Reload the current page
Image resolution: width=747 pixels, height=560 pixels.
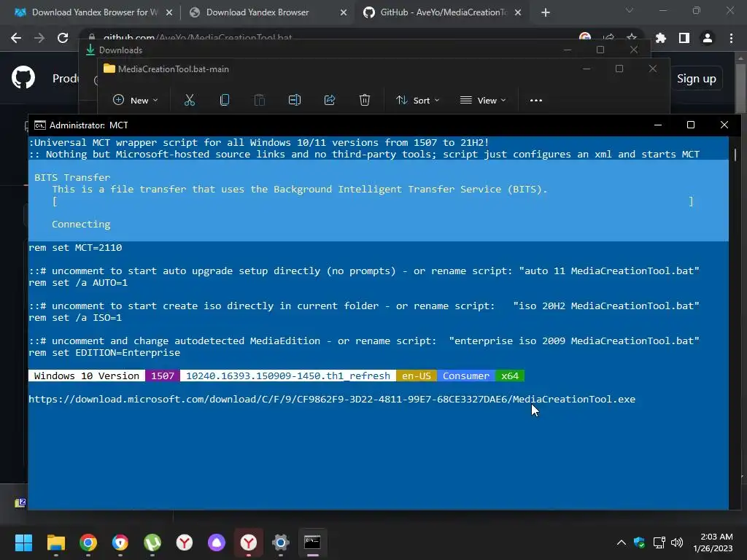(x=63, y=38)
